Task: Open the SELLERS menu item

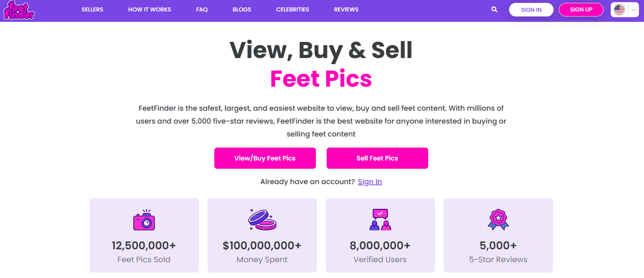Action: pyautogui.click(x=92, y=9)
